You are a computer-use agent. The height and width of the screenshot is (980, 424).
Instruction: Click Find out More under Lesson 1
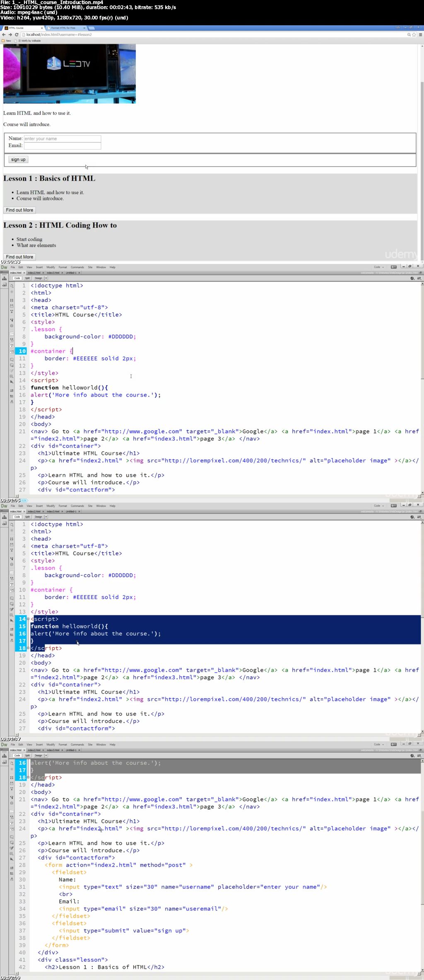(19, 210)
